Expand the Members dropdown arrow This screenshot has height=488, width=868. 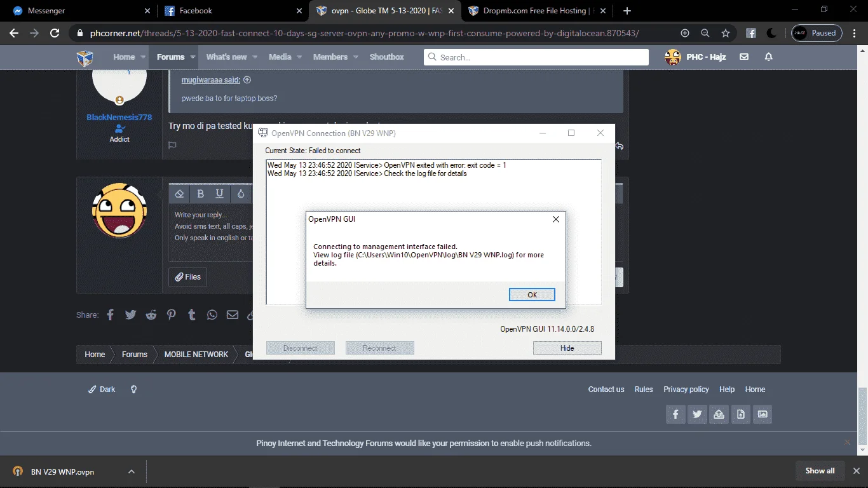point(355,57)
